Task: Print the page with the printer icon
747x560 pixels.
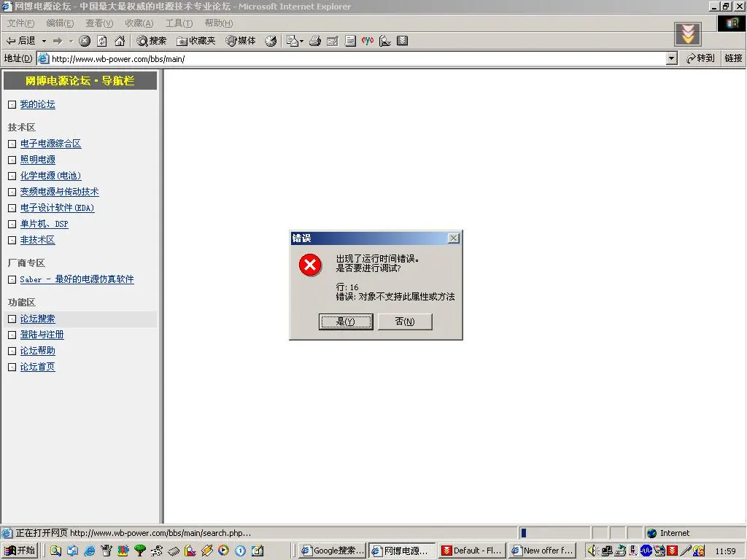Action: click(x=315, y=41)
